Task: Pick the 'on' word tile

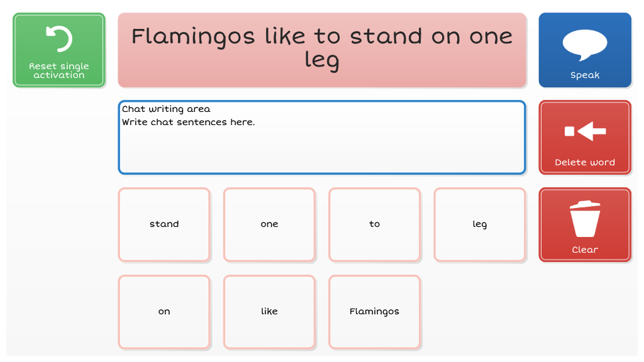Action: point(164,312)
